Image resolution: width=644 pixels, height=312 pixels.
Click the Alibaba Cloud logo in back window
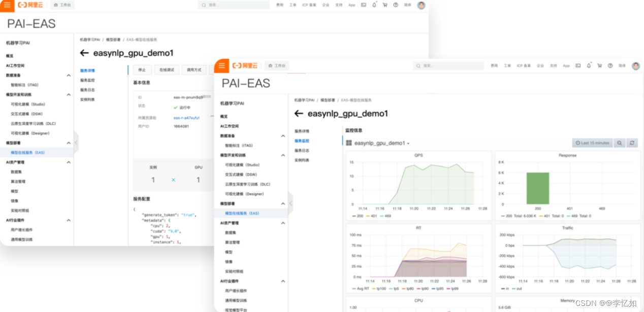(x=30, y=5)
